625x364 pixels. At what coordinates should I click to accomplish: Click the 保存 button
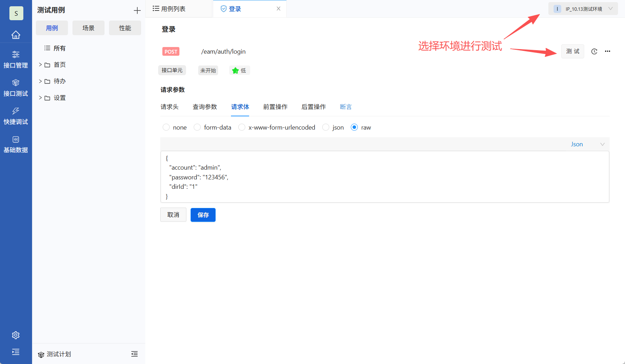click(x=203, y=215)
